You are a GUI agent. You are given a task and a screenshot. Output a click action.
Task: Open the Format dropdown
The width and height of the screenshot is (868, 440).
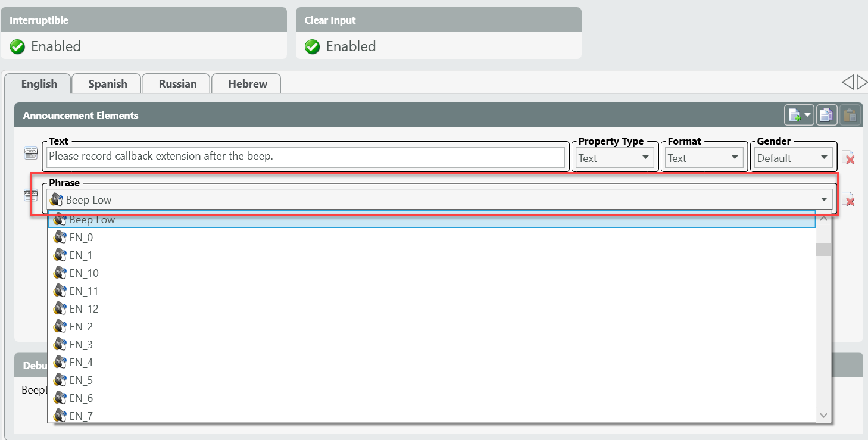click(704, 158)
